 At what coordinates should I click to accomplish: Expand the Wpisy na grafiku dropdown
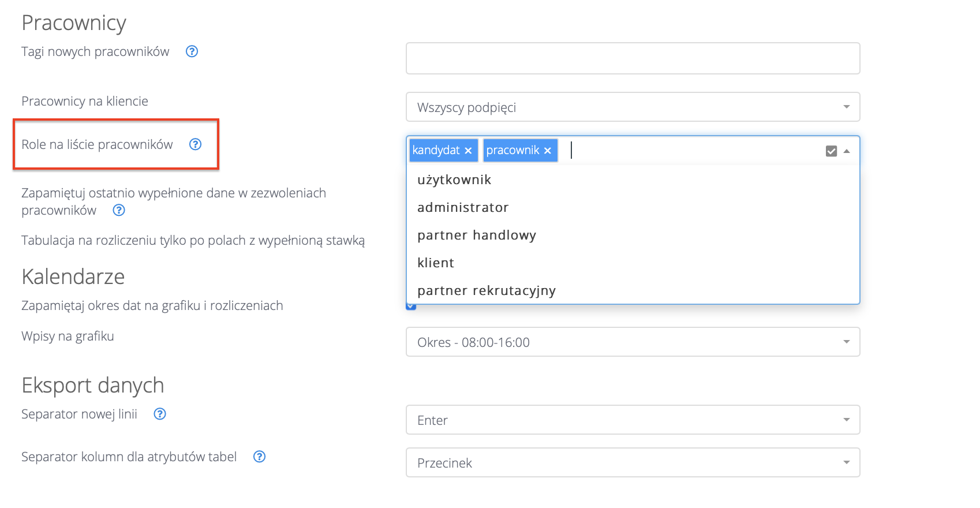(x=633, y=342)
